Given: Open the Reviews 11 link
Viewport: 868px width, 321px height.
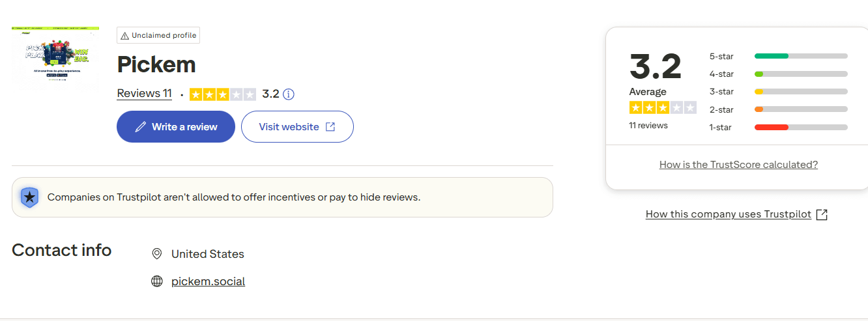Looking at the screenshot, I should coord(144,94).
